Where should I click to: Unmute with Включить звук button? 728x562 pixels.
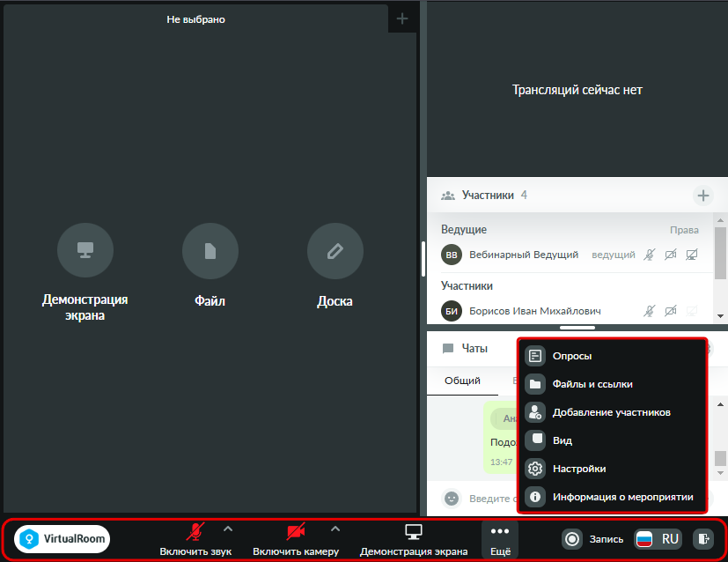(195, 540)
